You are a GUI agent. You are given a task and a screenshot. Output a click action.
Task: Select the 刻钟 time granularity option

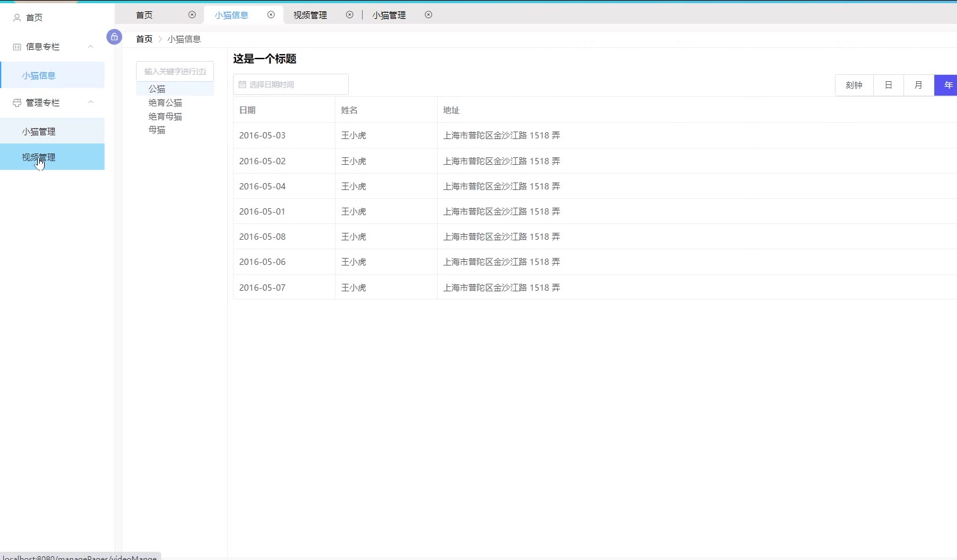coord(854,85)
